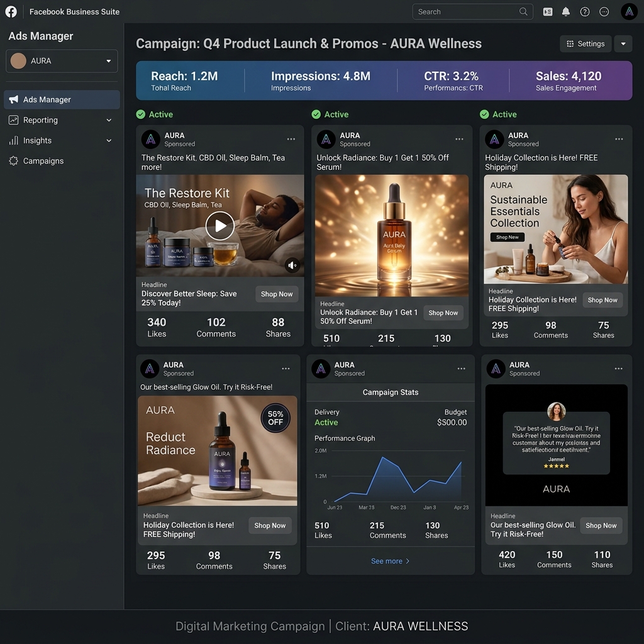The image size is (644, 644).
Task: Click Shop Now on Discover Better Sleep ad
Action: click(x=277, y=294)
